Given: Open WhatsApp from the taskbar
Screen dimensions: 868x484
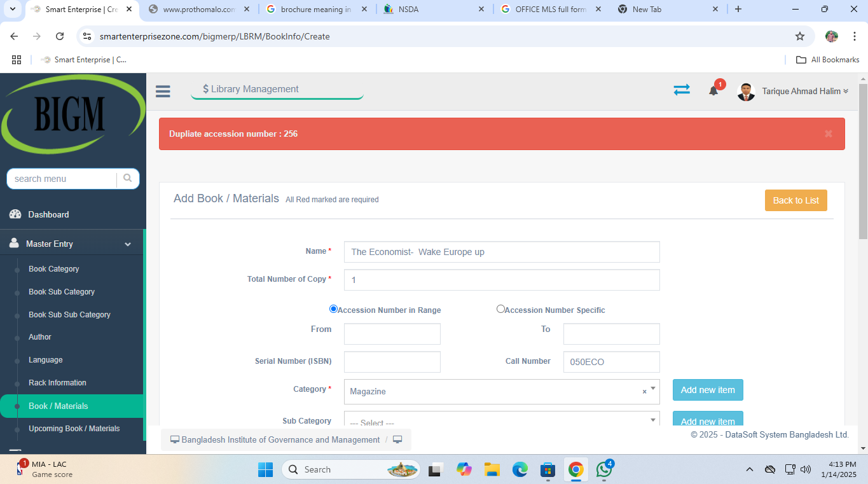Looking at the screenshot, I should coord(603,469).
